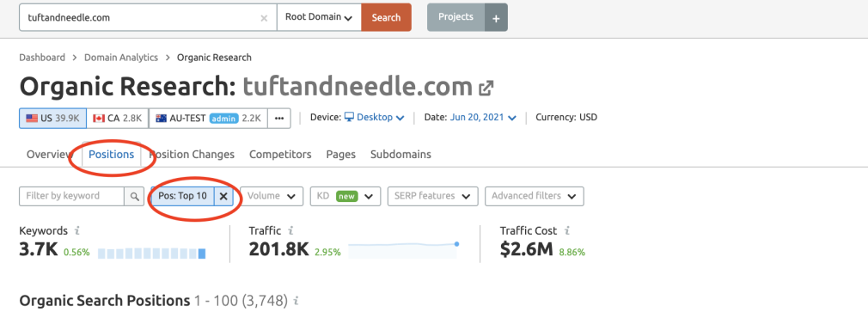Open external link icon beside tuftandneedle.com
Viewport: 868px width, 312px height.
point(486,88)
